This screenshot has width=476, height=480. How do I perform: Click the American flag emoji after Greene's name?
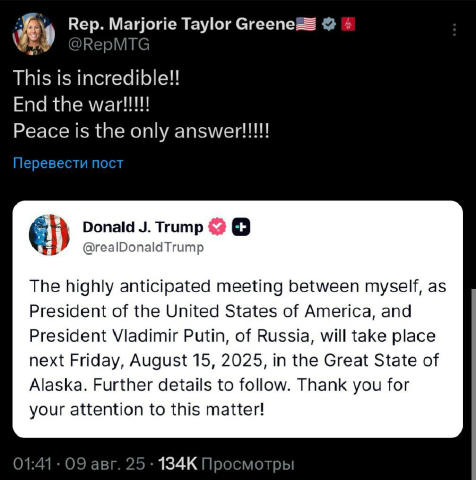click(306, 24)
